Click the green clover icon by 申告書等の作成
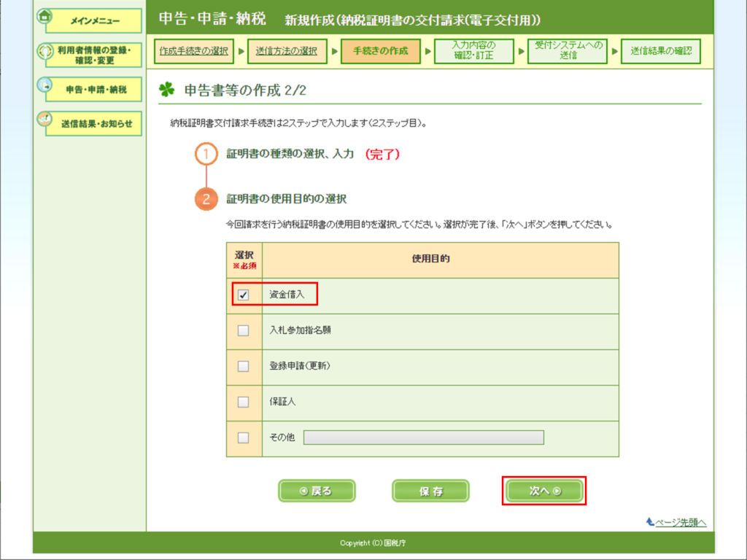 (167, 90)
